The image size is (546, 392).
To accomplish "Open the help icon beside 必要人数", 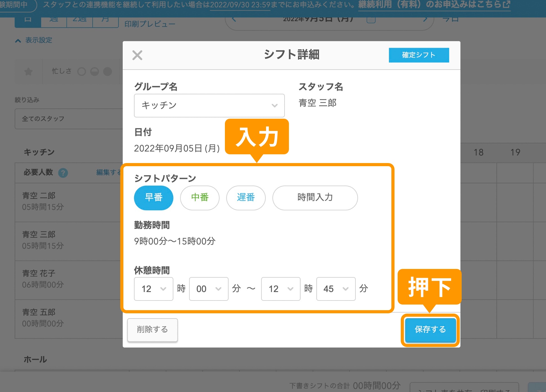I will (63, 173).
